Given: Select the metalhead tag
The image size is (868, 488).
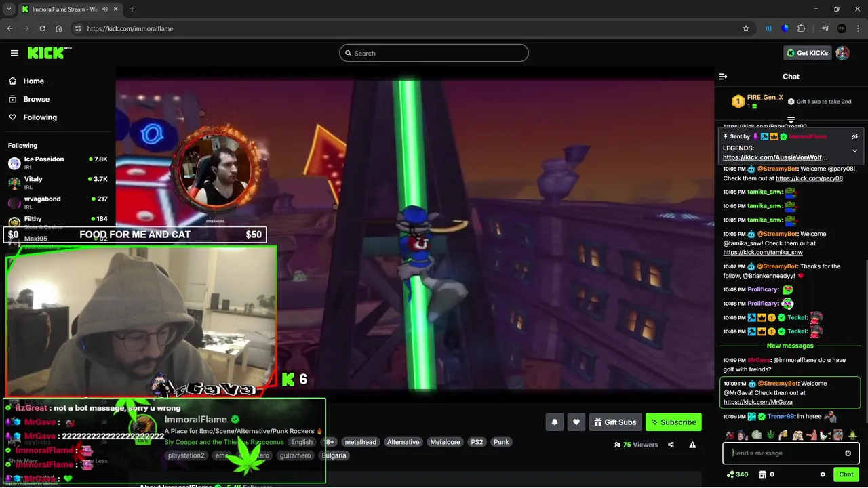Looking at the screenshot, I should [x=360, y=442].
